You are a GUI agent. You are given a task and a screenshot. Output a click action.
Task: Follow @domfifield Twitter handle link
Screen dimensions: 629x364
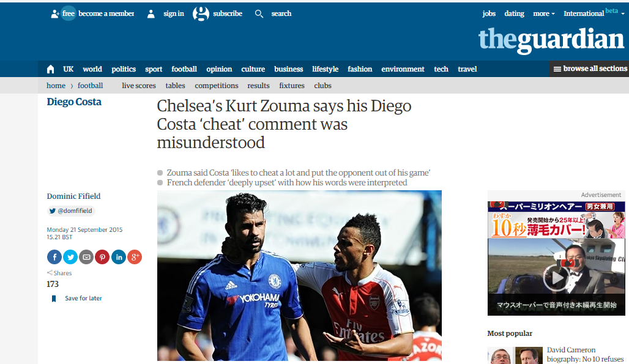[x=71, y=211]
